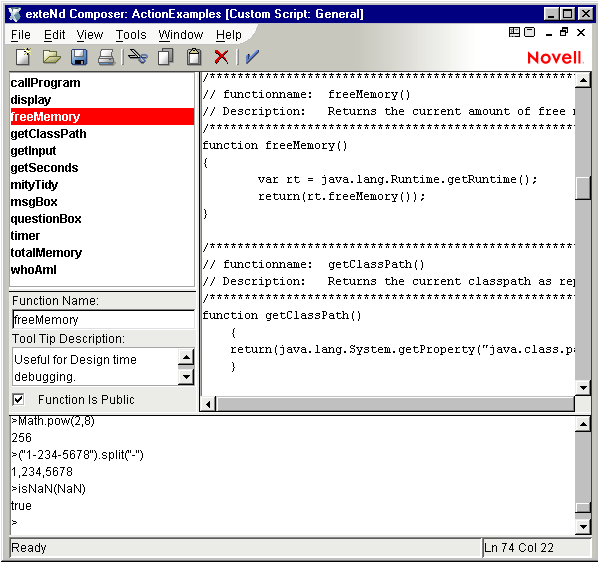Select callProgram in the function list
This screenshot has height=562, width=598.
click(102, 83)
